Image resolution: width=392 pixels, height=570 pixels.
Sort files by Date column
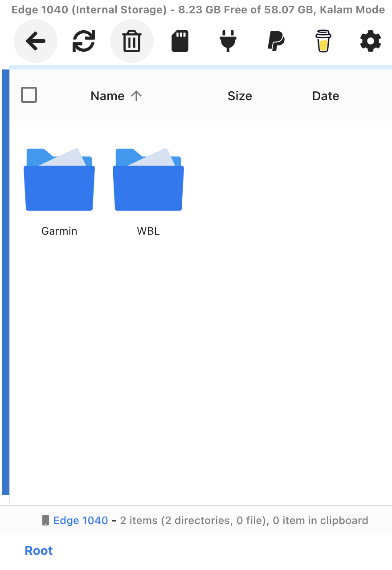(326, 96)
